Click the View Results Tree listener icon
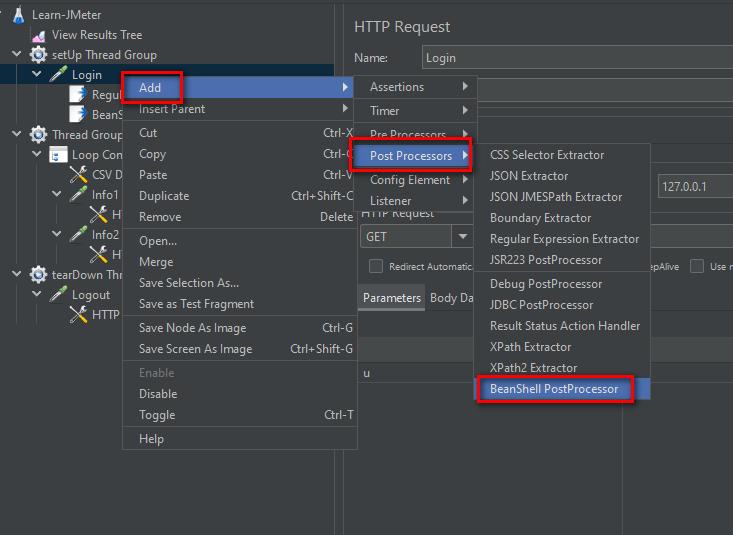Viewport: 733px width, 535px height. click(x=39, y=35)
